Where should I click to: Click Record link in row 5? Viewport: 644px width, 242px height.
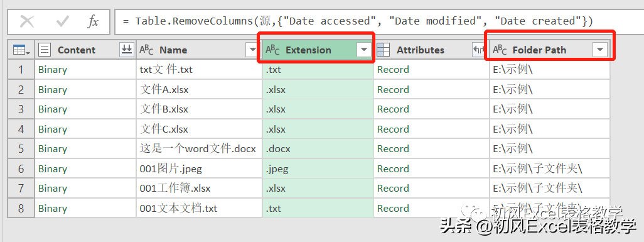pos(393,148)
